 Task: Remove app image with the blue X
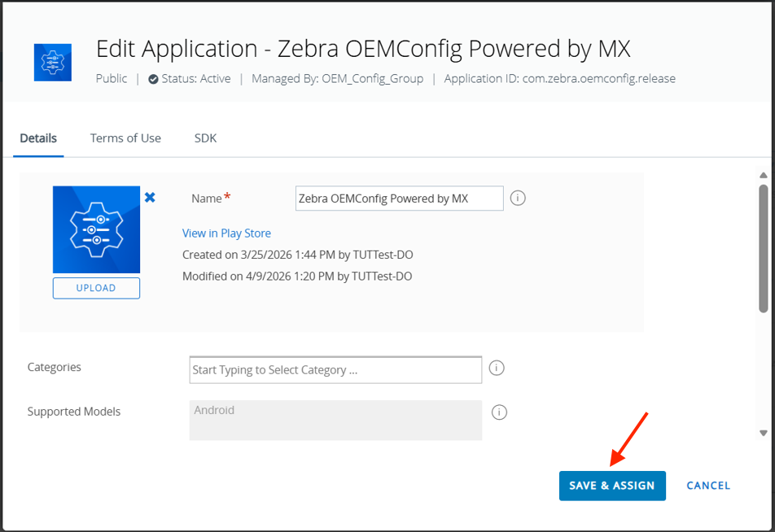150,197
